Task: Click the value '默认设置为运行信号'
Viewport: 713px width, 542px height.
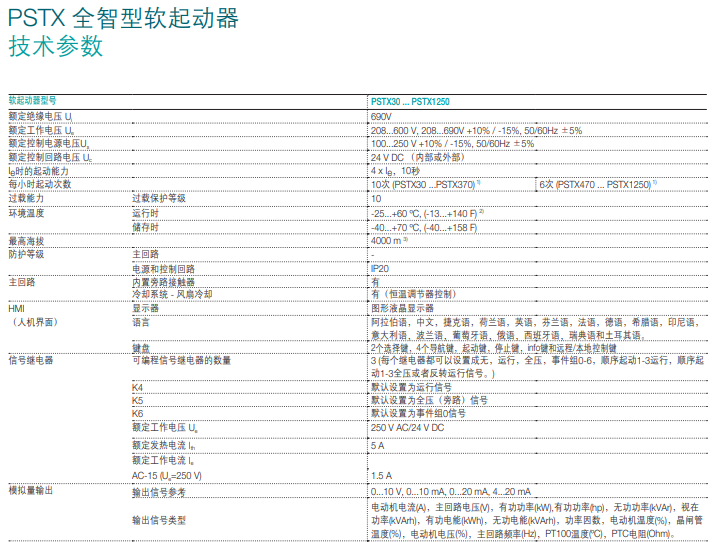Action: pos(411,387)
